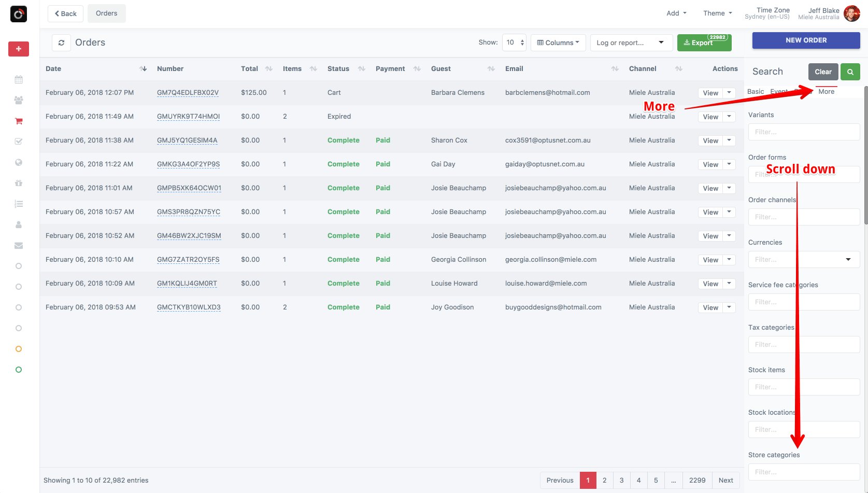868x493 pixels.
Task: Open the Currencies filter dropdown
Action: tap(804, 259)
